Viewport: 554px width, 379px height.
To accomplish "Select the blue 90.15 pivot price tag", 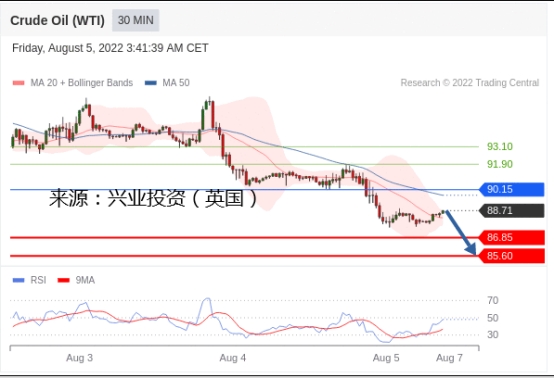I will 512,189.
